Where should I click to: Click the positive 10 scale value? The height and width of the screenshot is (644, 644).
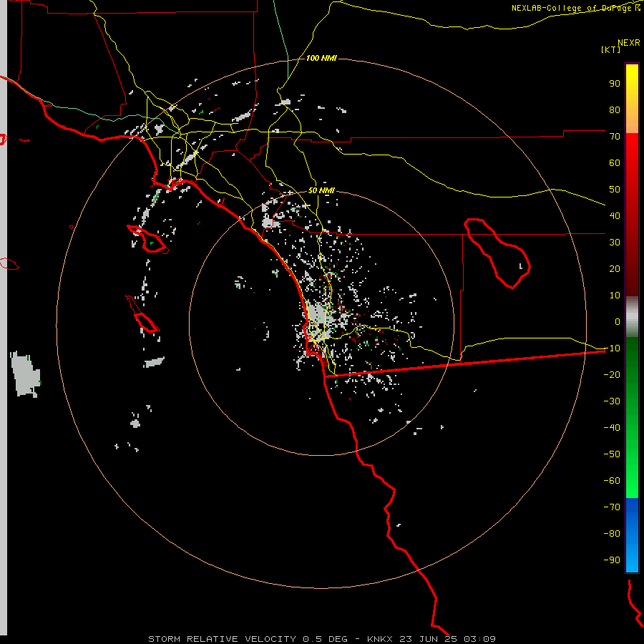pyautogui.click(x=615, y=296)
